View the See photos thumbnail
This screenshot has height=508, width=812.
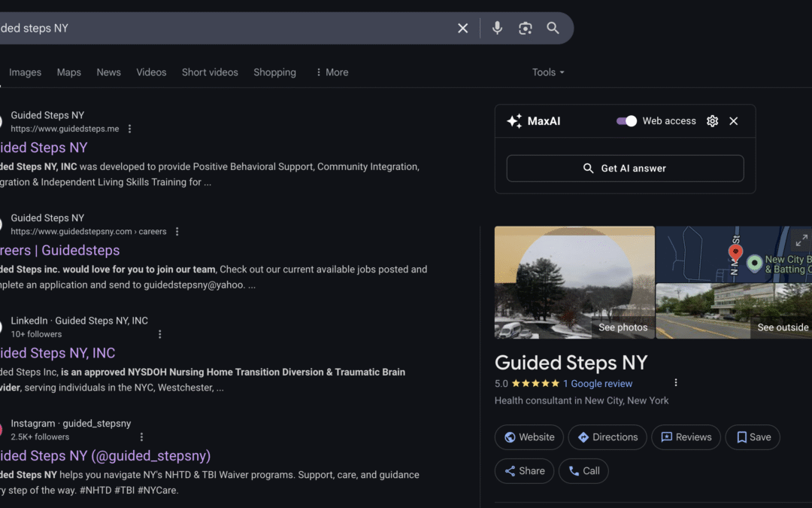pos(574,282)
